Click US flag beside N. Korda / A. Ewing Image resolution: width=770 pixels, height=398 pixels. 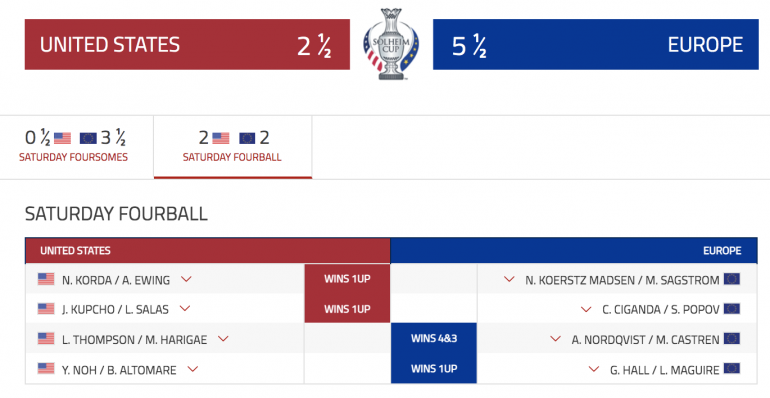[x=46, y=279]
